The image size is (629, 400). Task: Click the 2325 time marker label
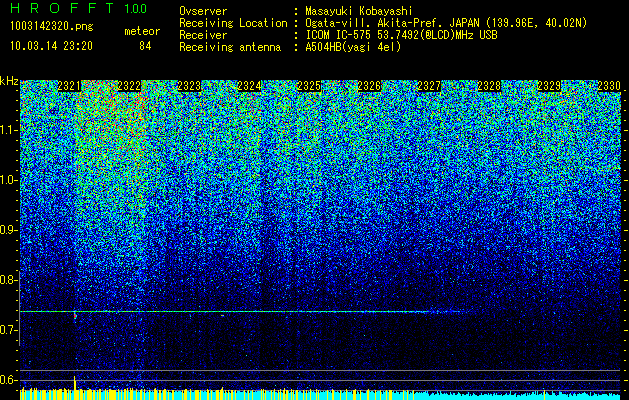[309, 86]
